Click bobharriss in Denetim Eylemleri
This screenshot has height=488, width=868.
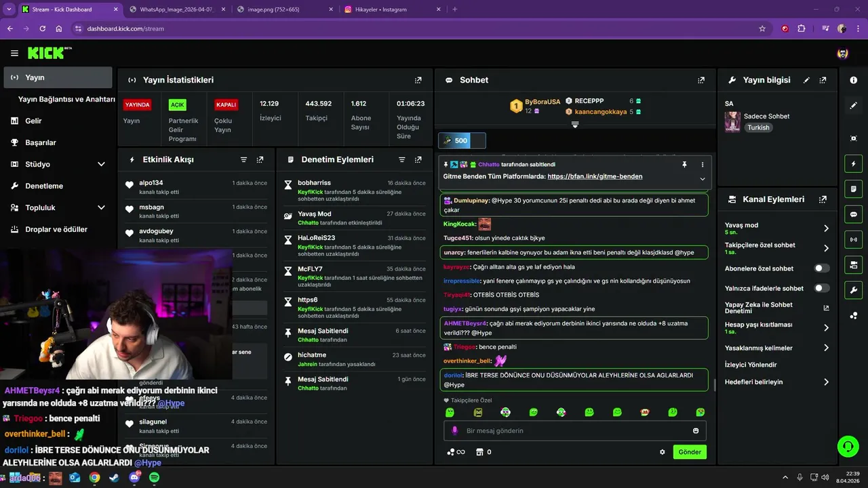pos(315,183)
